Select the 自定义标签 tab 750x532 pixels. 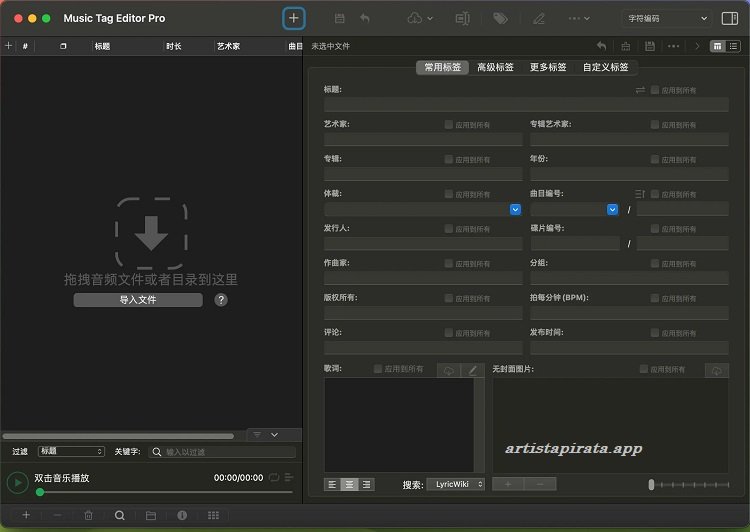pos(605,67)
